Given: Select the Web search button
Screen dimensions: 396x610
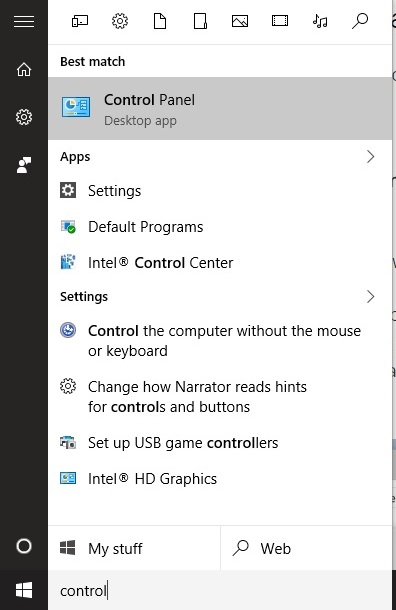Looking at the screenshot, I should pos(306,548).
